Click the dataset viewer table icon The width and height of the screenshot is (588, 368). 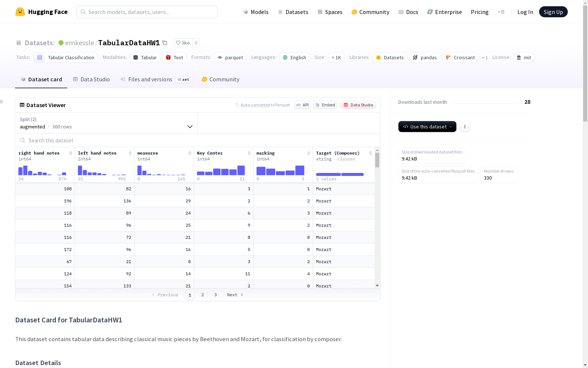22,105
